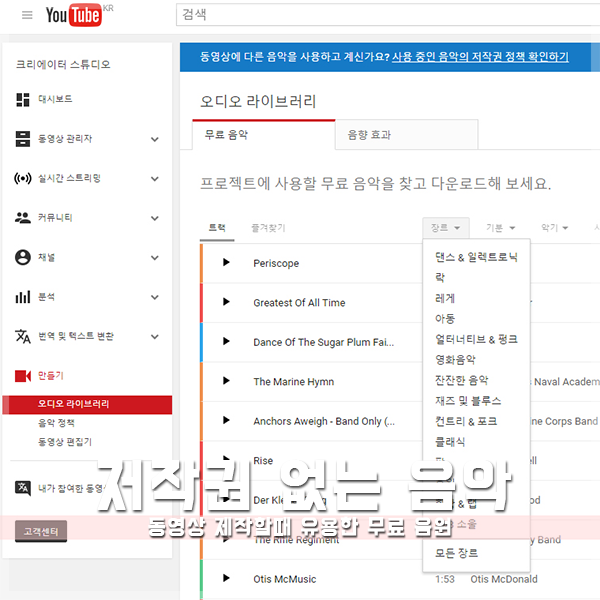
Task: Switch to the 음향 효과 tab
Action: pos(407,134)
